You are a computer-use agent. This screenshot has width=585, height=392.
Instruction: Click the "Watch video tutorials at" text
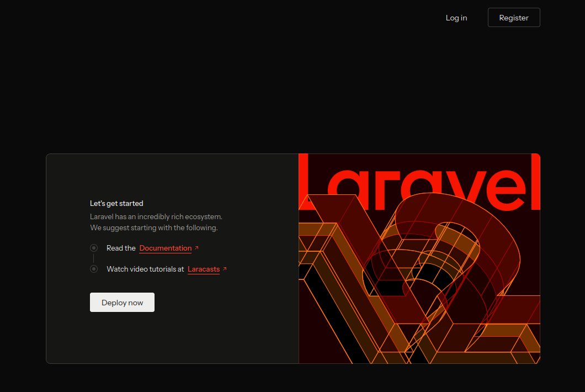pos(145,269)
